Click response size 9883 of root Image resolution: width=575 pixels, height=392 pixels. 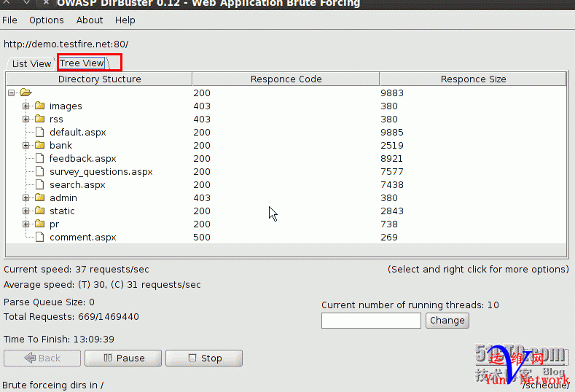click(x=392, y=93)
